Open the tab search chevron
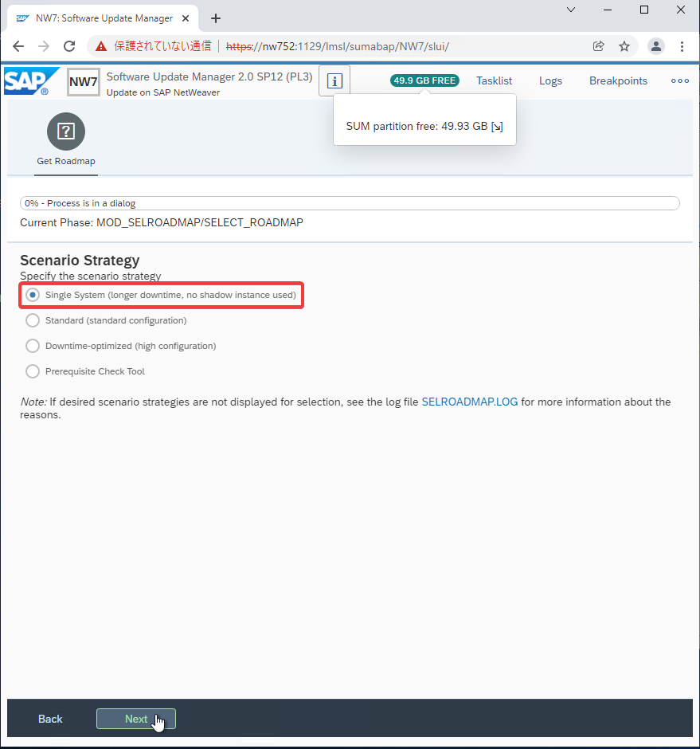 571,10
